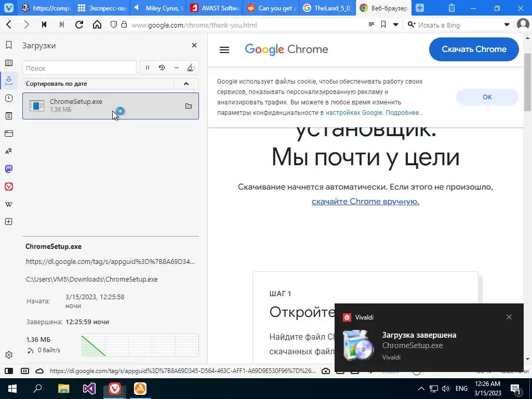Capture page with the camera icon
This screenshot has height=399, width=532.
coord(326,371)
